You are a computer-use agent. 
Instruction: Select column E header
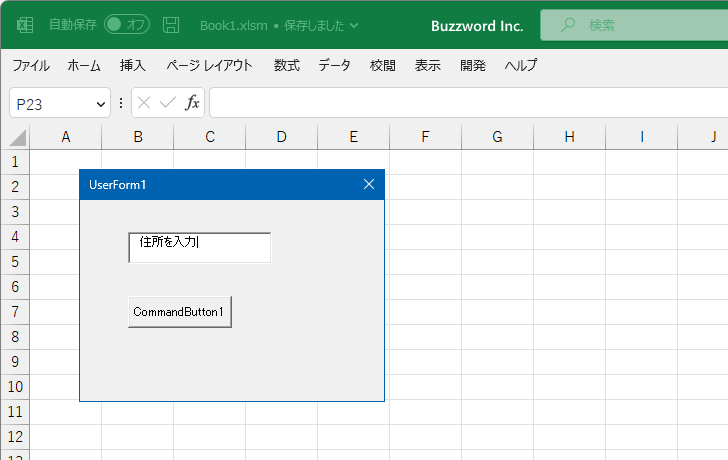click(353, 137)
